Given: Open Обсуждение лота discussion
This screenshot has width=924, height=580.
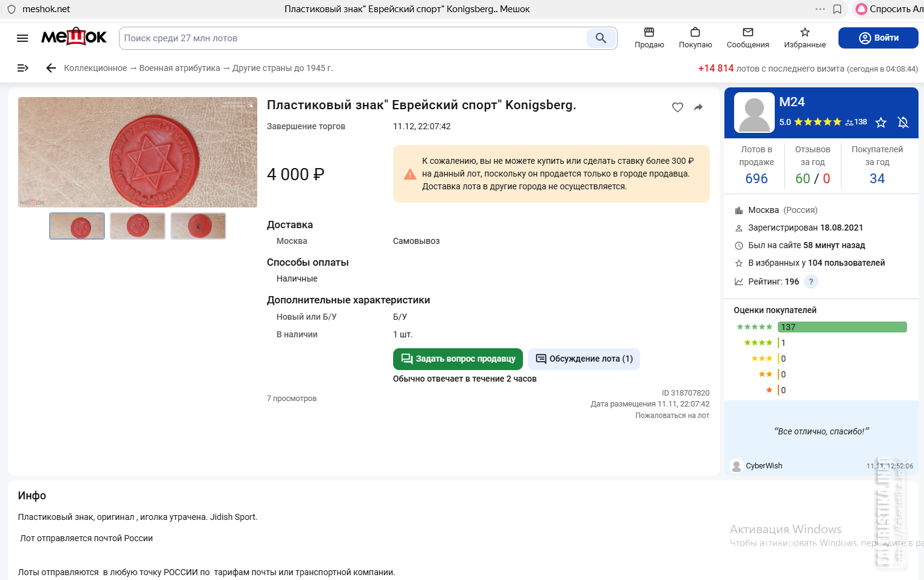Looking at the screenshot, I should coord(584,359).
